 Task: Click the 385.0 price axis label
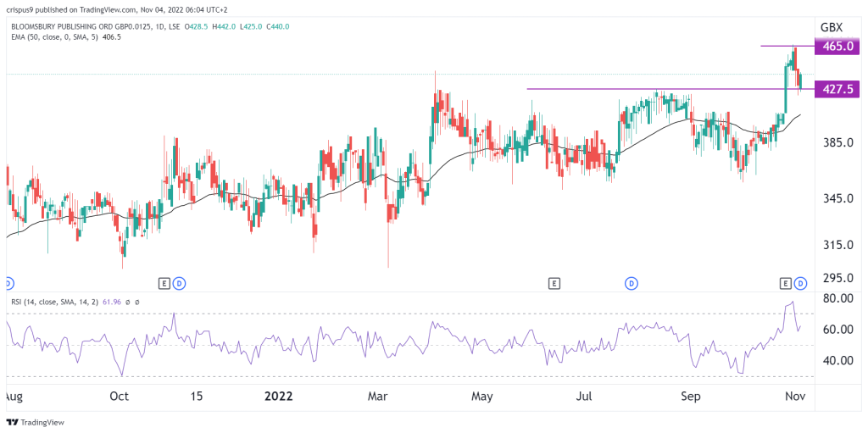pyautogui.click(x=838, y=143)
